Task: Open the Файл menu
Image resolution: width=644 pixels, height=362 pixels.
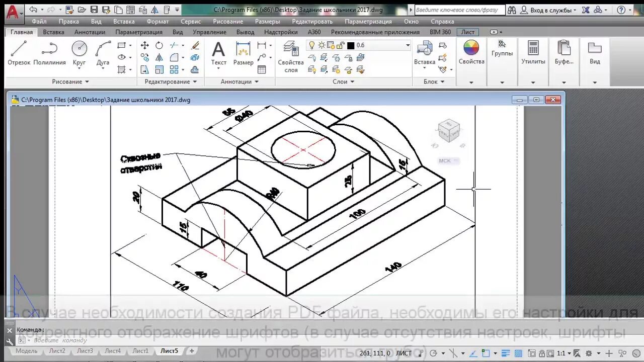Action: (39, 21)
